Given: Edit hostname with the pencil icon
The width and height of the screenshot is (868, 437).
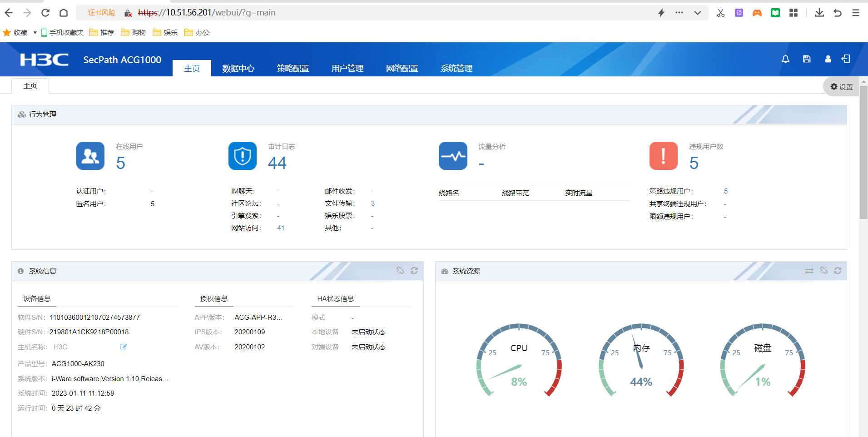Looking at the screenshot, I should (123, 347).
